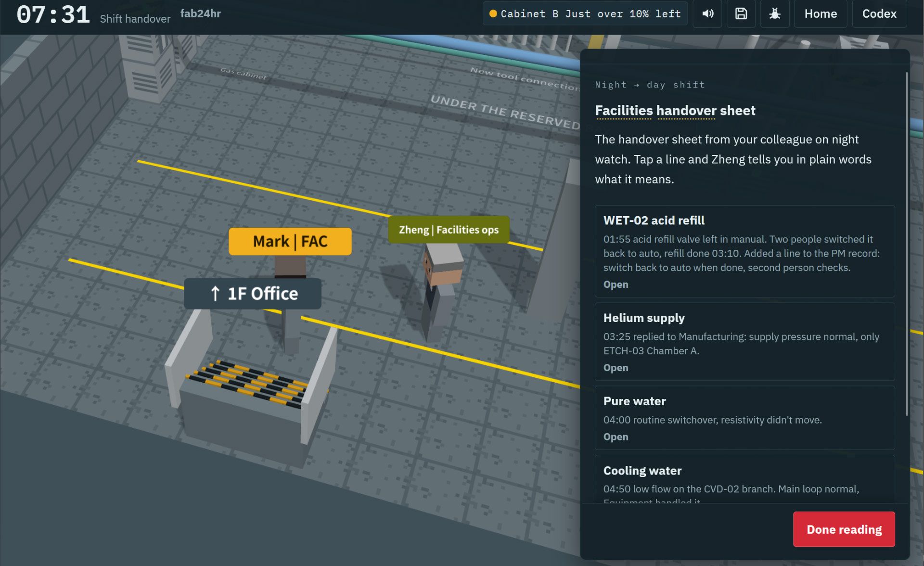This screenshot has height=566, width=924.
Task: Go to Home in top bar
Action: click(821, 14)
